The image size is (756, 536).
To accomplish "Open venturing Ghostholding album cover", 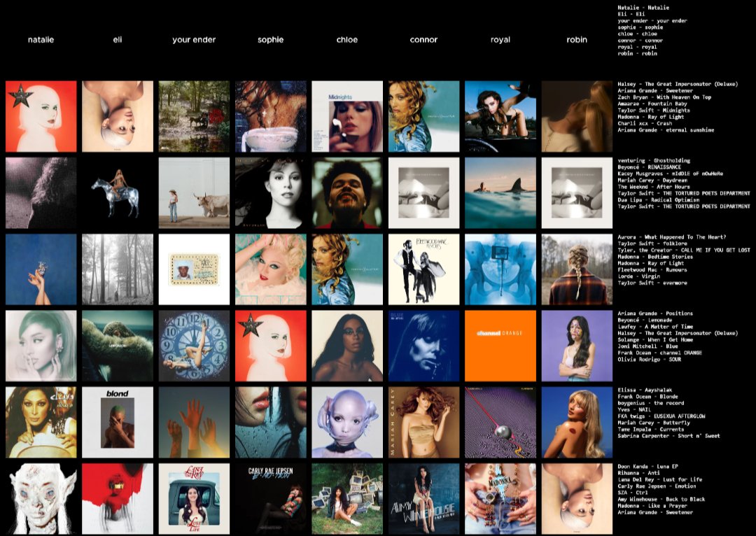I will (x=41, y=193).
